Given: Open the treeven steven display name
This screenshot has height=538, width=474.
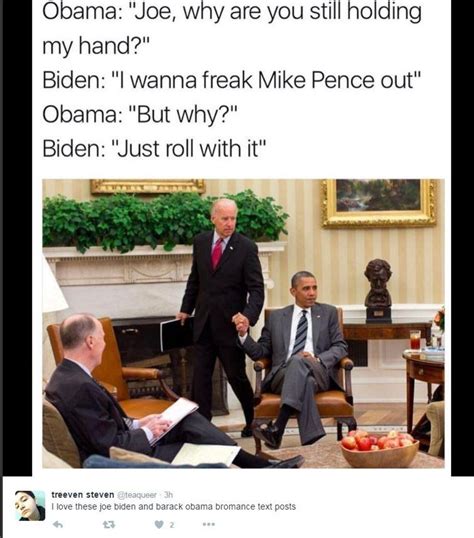Looking at the screenshot, I should [83, 494].
